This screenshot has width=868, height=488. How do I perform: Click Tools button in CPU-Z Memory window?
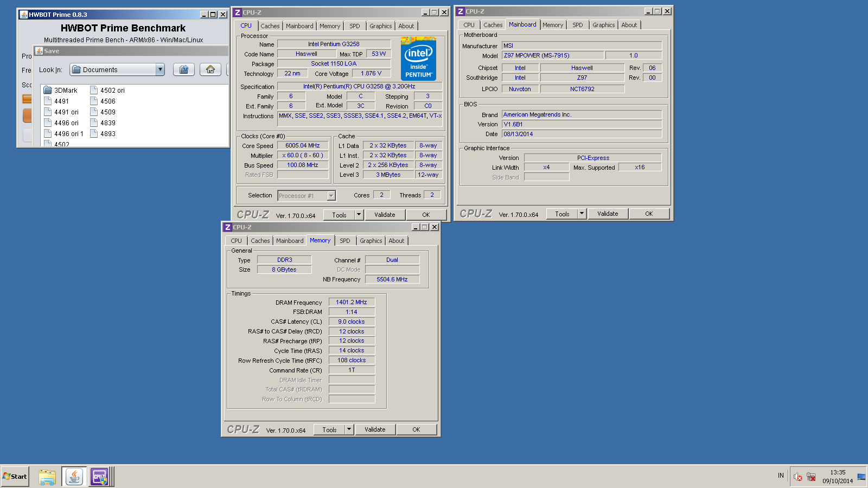[329, 430]
